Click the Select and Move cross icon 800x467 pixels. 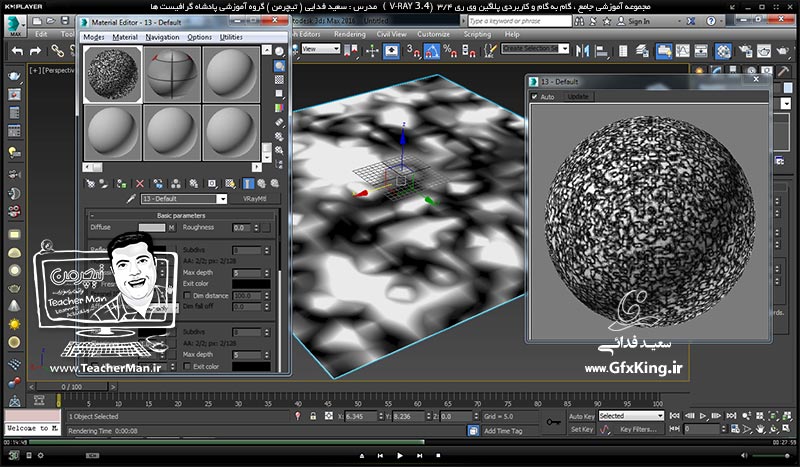(372, 51)
